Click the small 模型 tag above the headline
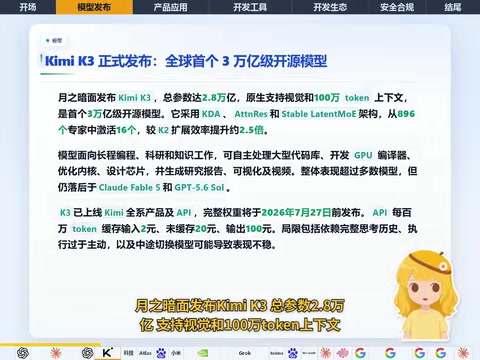Screen dimensions: 480x360 (x=54, y=41)
